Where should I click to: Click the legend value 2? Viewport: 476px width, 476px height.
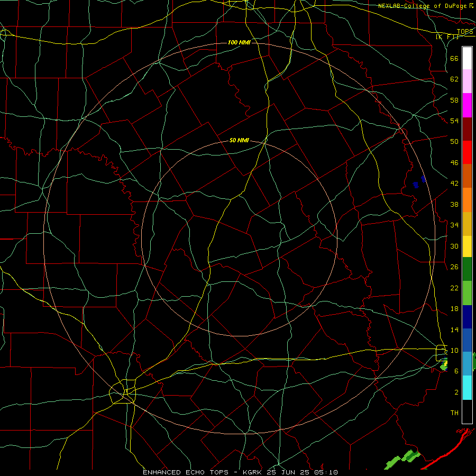(456, 392)
